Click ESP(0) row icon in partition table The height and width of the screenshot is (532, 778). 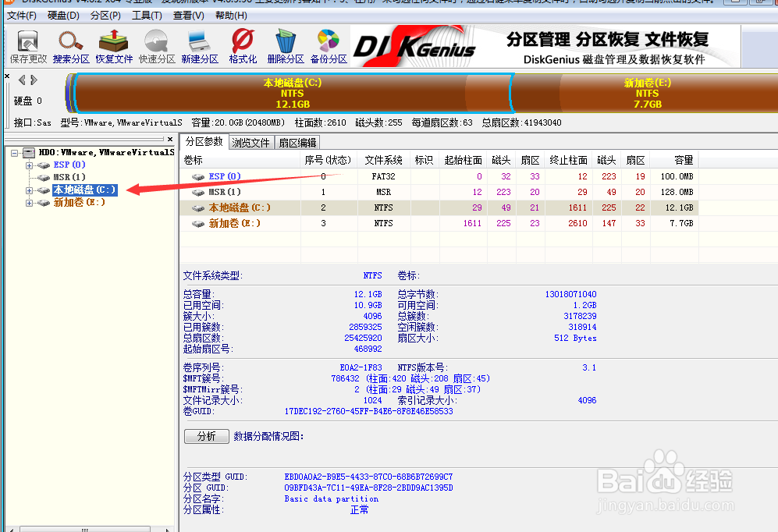point(198,176)
